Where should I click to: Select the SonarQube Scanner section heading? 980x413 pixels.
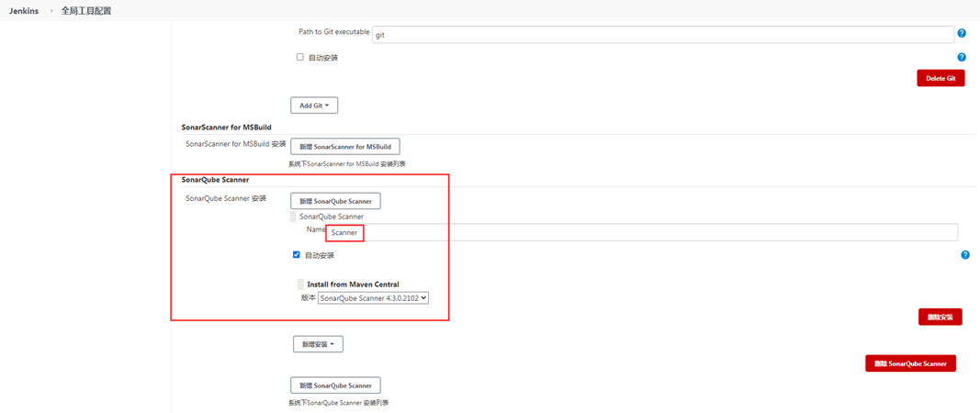pos(216,179)
